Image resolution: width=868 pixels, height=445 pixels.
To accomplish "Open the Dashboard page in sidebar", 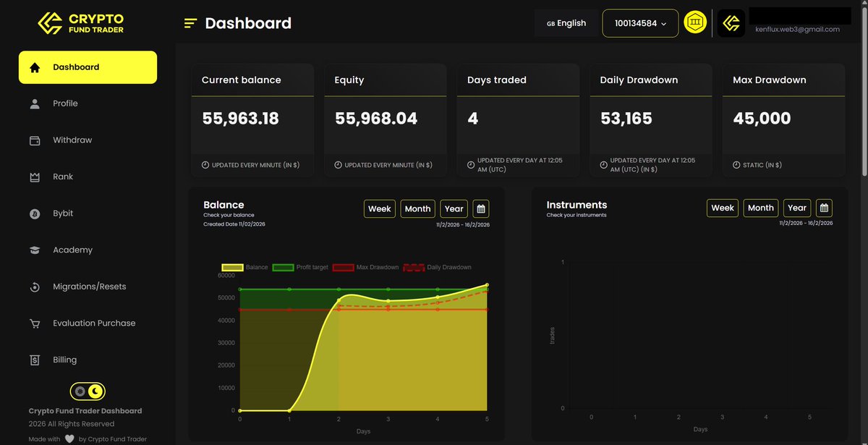I will [x=88, y=67].
